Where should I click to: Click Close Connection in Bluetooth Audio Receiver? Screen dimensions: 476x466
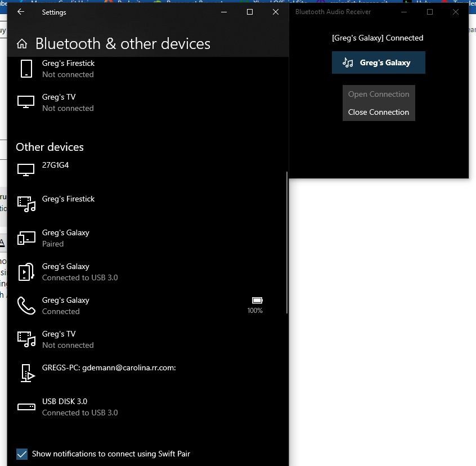tap(379, 112)
